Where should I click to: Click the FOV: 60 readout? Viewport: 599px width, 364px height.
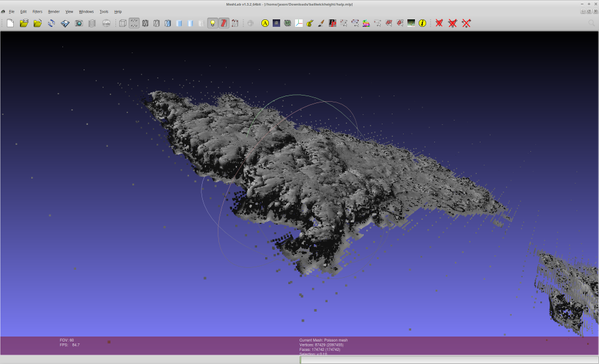pos(67,340)
